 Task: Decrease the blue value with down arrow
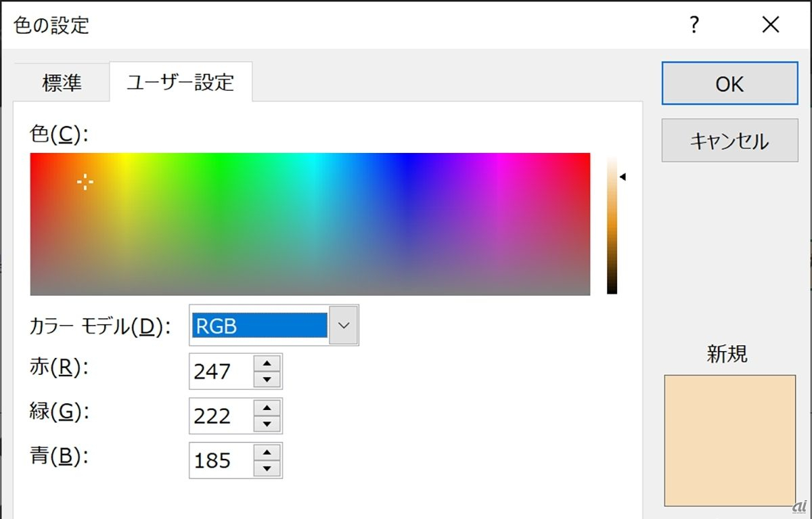click(x=267, y=468)
